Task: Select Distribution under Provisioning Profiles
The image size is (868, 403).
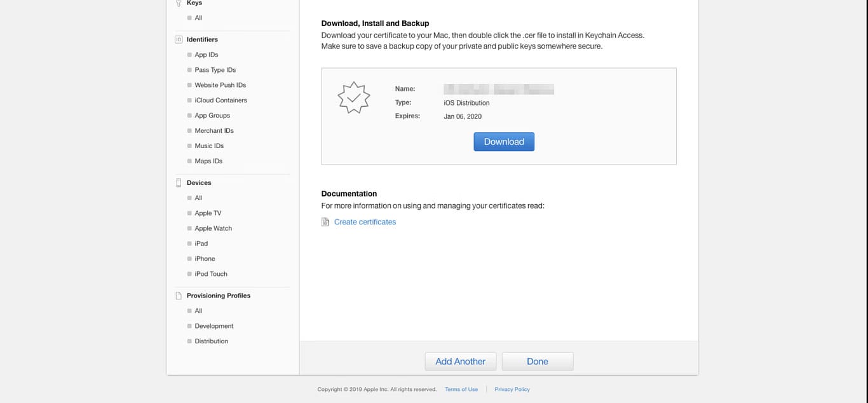Action: pyautogui.click(x=210, y=341)
